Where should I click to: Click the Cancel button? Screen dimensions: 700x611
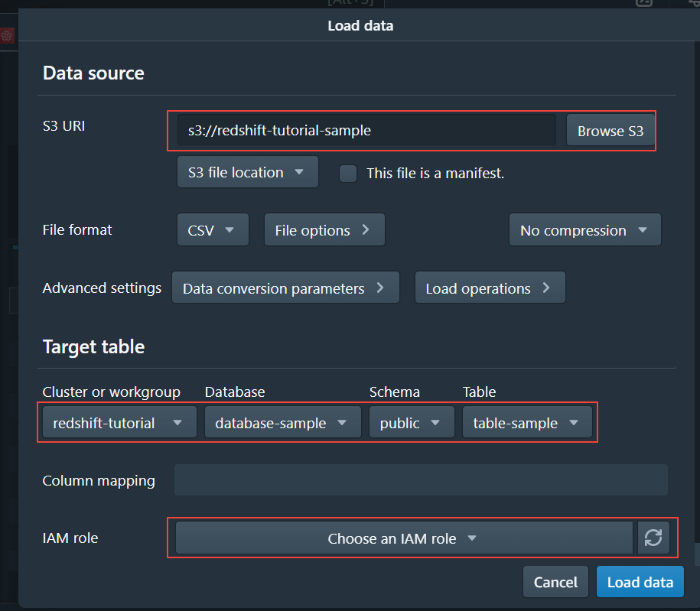(555, 582)
